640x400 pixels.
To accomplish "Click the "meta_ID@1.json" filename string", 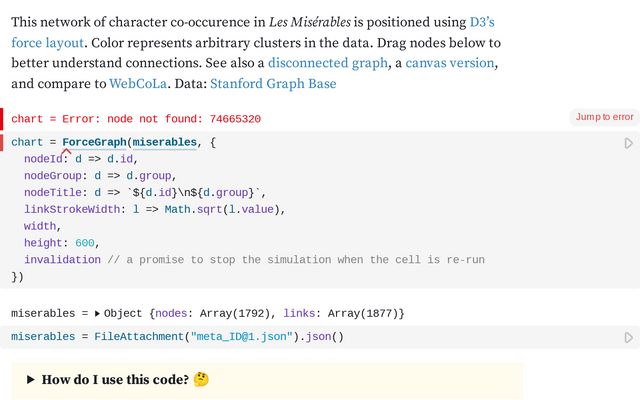I will point(244,337).
